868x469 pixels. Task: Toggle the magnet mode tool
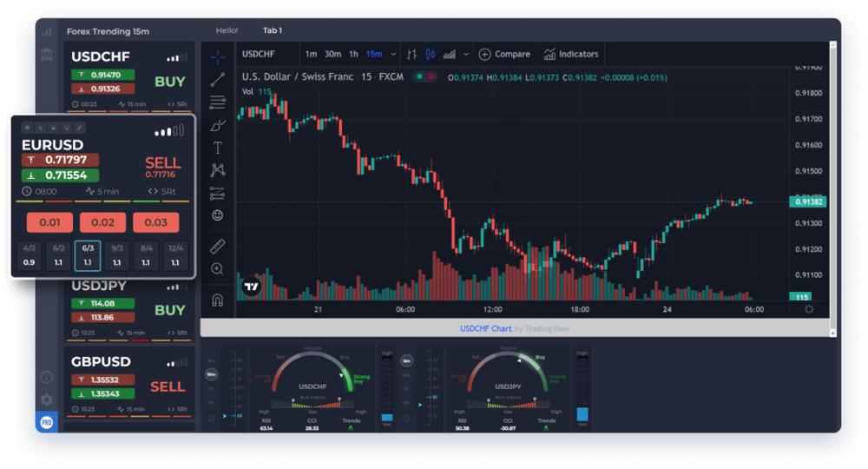[x=218, y=301]
